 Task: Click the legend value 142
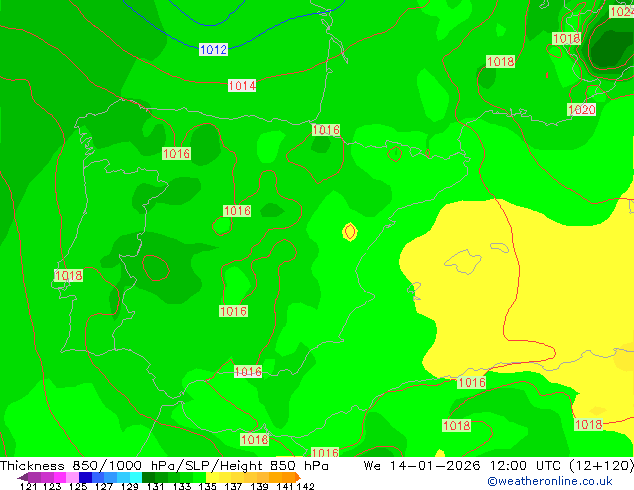click(306, 486)
